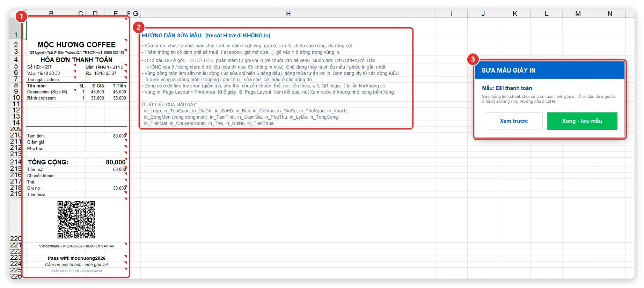Screen dimensions: 644x288
Task: Click the Tên món column heading cell
Action: [51, 86]
